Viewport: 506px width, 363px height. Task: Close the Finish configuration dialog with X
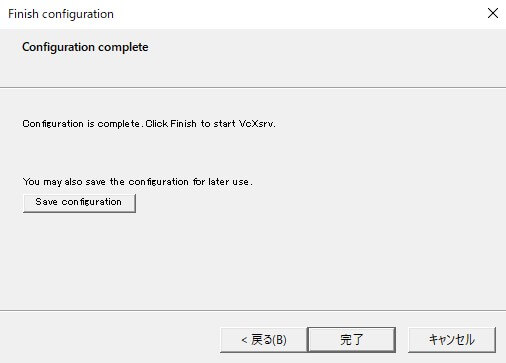coord(493,13)
